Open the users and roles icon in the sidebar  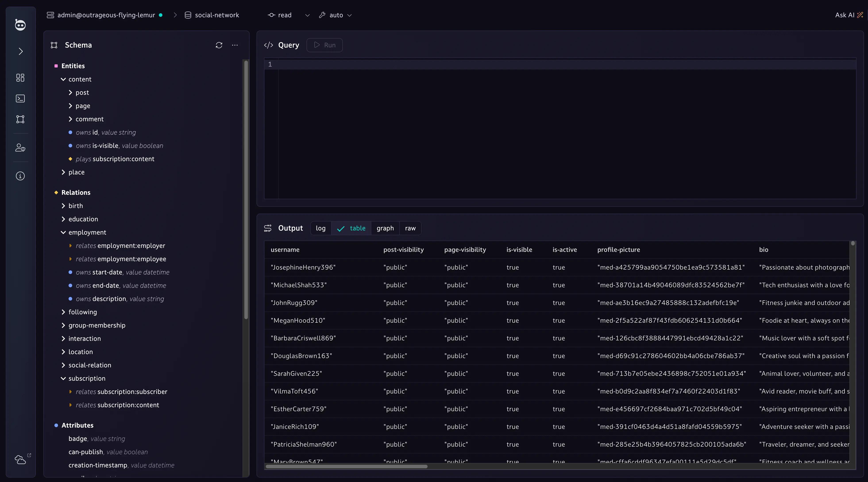(20, 148)
